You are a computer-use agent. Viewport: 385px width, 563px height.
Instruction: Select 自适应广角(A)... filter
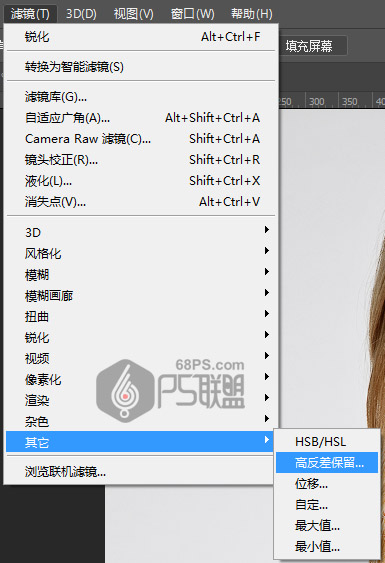pyautogui.click(x=142, y=118)
